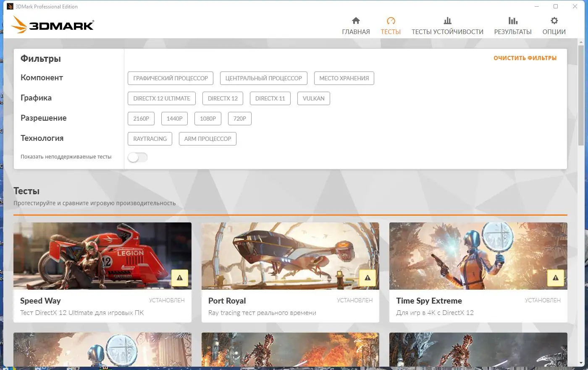Expand the Графика filter category
The image size is (588, 370).
[36, 98]
